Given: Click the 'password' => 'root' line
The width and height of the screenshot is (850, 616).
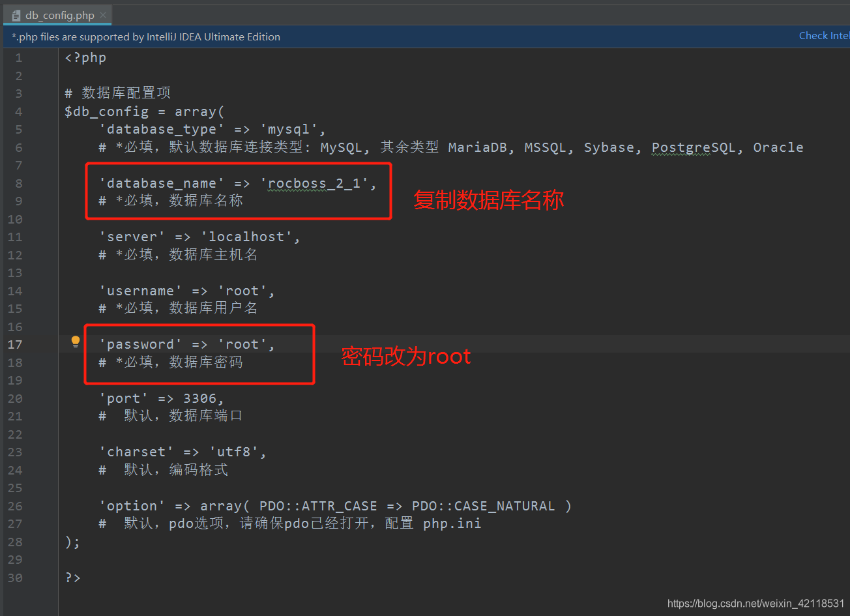Looking at the screenshot, I should coord(187,344).
